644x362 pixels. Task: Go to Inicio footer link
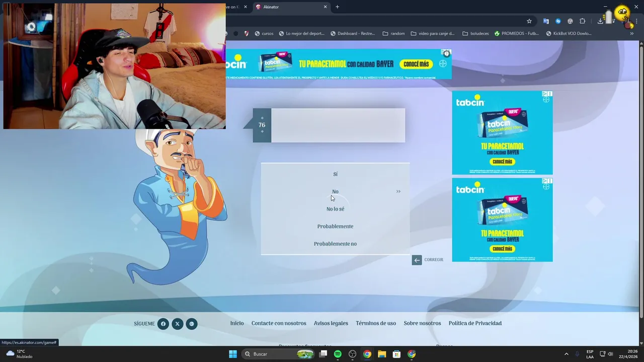click(x=237, y=323)
